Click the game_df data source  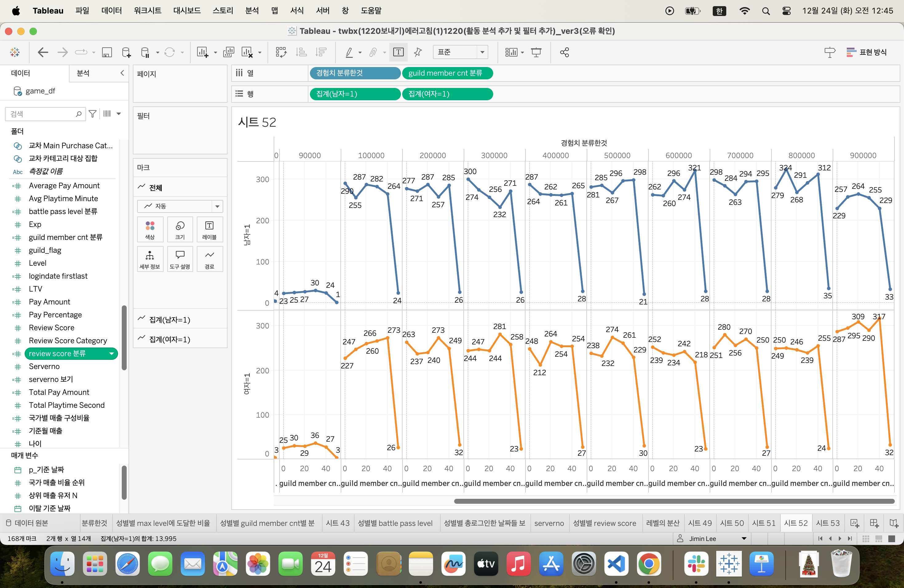point(40,91)
